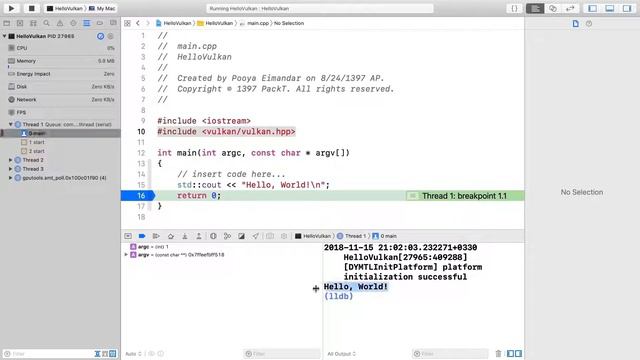Click the related items grid icon
This screenshot has width=640, height=360.
point(127,23)
